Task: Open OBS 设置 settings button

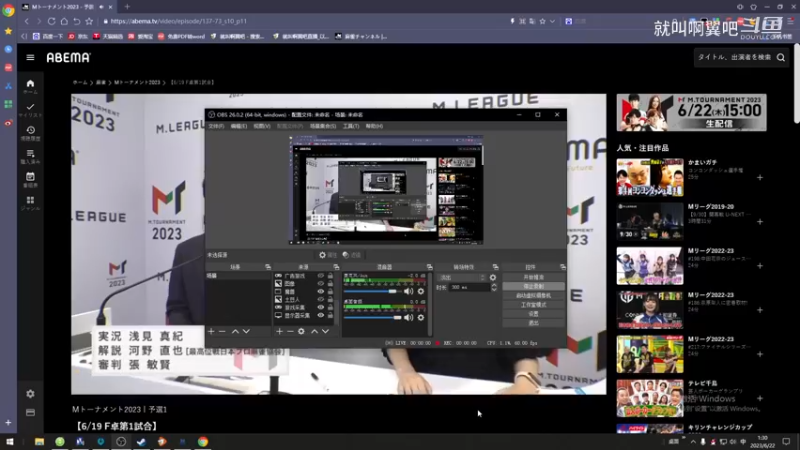Action: [533, 314]
